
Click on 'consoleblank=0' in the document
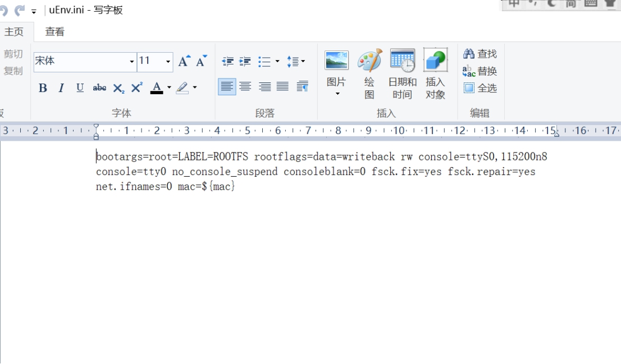[325, 172]
